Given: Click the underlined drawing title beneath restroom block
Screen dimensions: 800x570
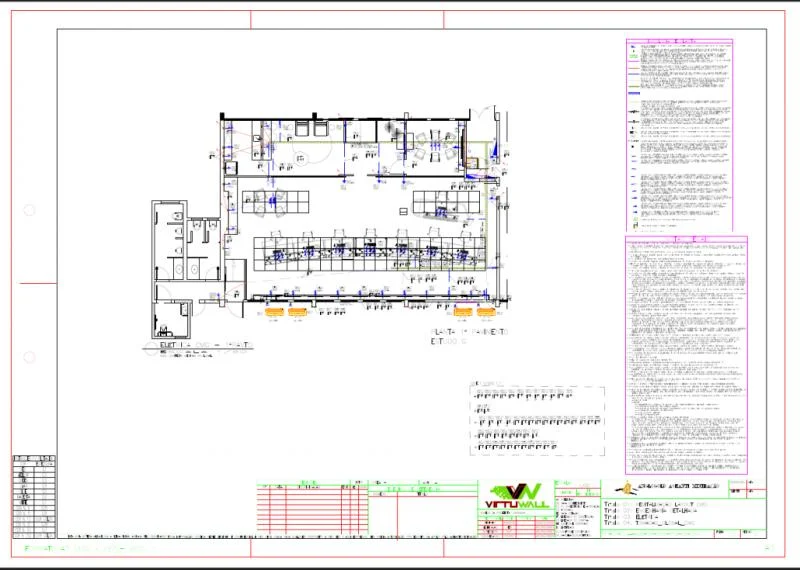Looking at the screenshot, I should tap(206, 345).
